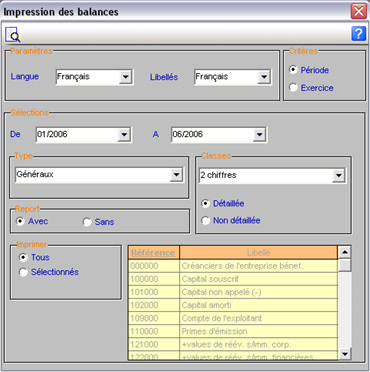
Task: Enable the Sélectionnés print option
Action: tap(23, 272)
